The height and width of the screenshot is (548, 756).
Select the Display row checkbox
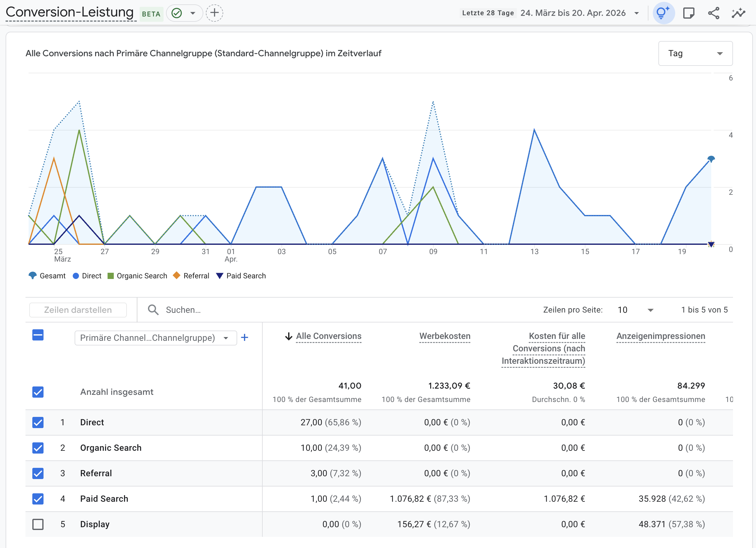pos(38,524)
